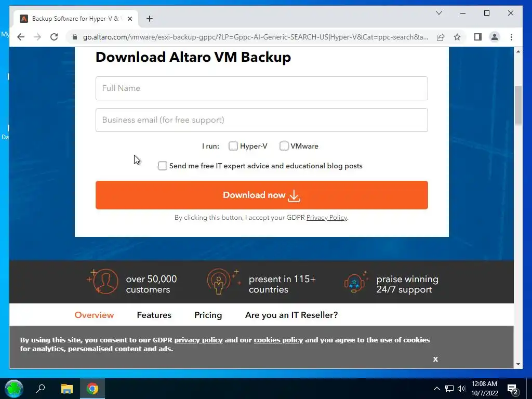
Task: Show hidden system tray icons
Action: coord(436,389)
